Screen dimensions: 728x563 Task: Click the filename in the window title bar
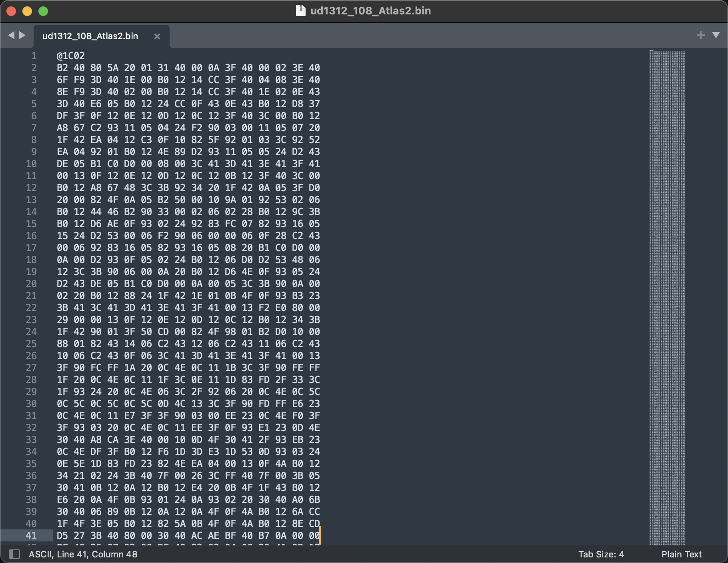[370, 11]
